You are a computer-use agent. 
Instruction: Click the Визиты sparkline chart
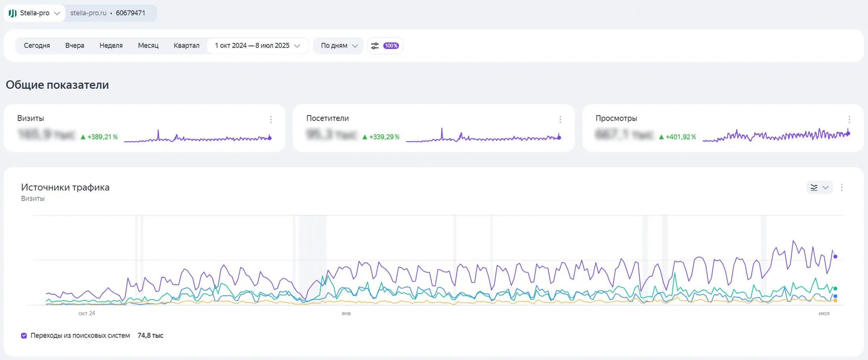(x=198, y=136)
